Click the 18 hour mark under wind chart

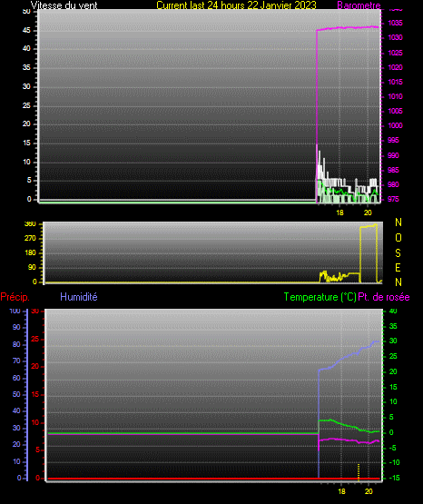pyautogui.click(x=339, y=212)
